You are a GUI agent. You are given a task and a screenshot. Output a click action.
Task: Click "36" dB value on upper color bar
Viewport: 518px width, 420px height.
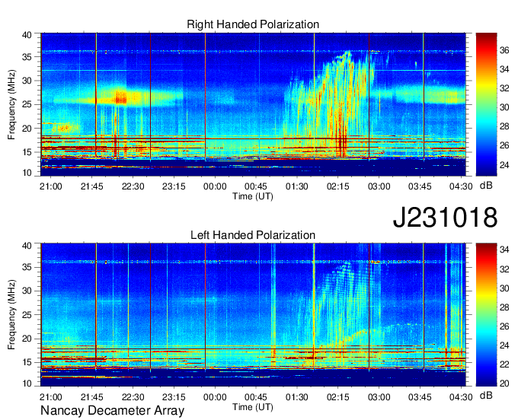coord(504,50)
